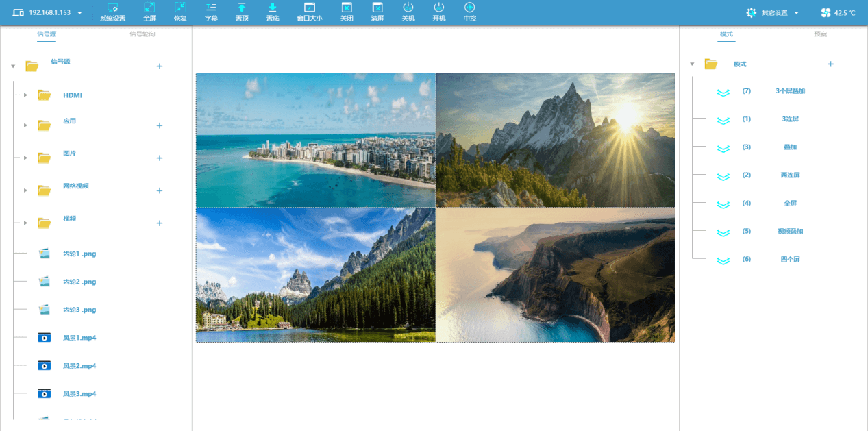
Task: Switch to the 预案 tab
Action: pos(820,34)
